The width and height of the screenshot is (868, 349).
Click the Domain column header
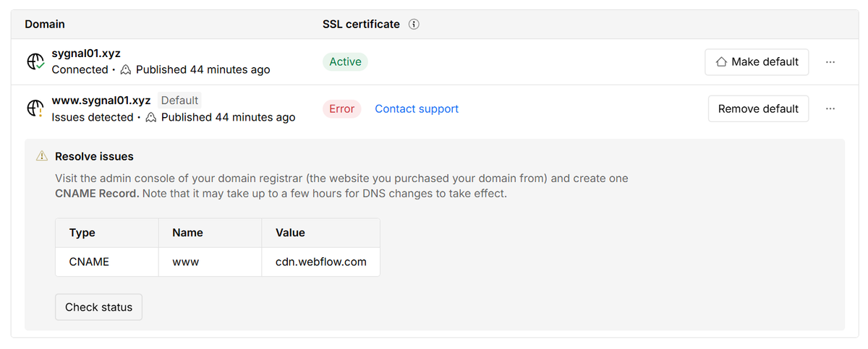pos(45,25)
